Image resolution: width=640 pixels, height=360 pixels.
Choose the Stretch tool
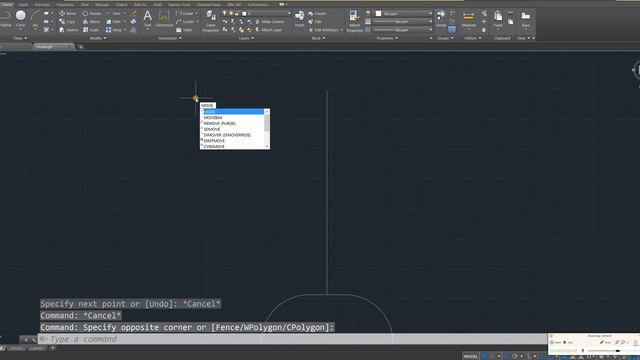click(68, 30)
